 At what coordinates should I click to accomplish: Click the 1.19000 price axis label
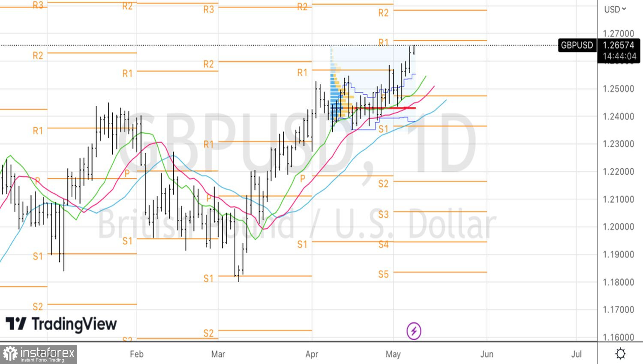coord(618,254)
